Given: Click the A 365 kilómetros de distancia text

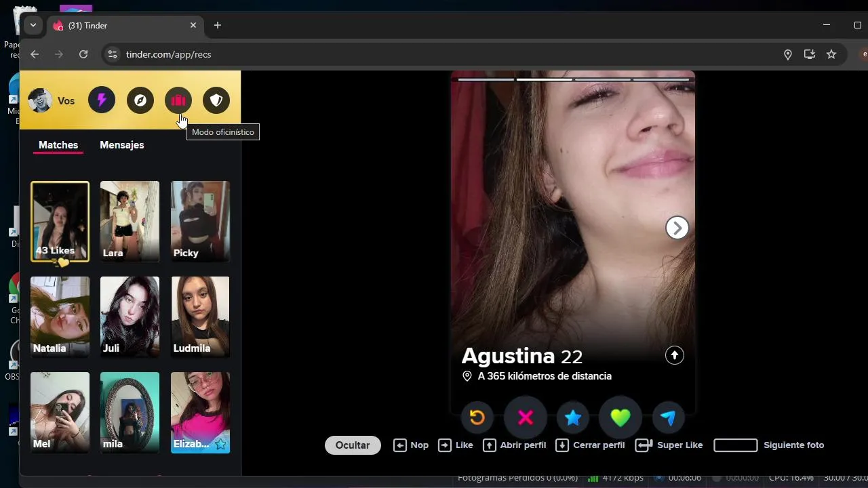Looking at the screenshot, I should [545, 376].
